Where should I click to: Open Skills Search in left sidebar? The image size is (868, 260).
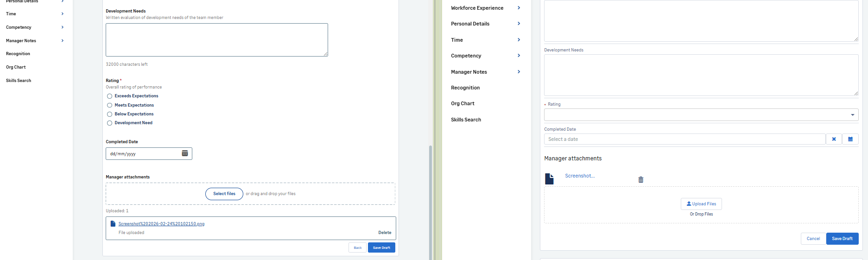tap(19, 81)
